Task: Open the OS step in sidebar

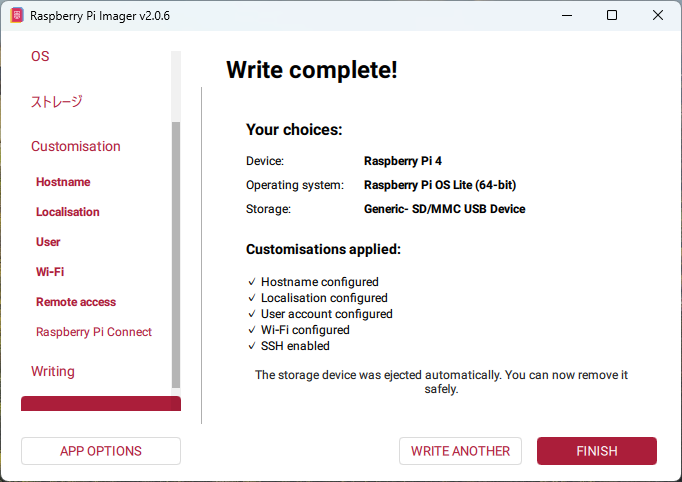Action: (x=40, y=57)
